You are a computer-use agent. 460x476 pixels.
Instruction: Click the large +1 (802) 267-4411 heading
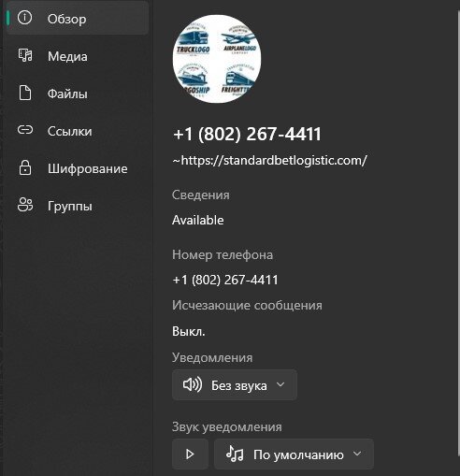pyautogui.click(x=247, y=134)
